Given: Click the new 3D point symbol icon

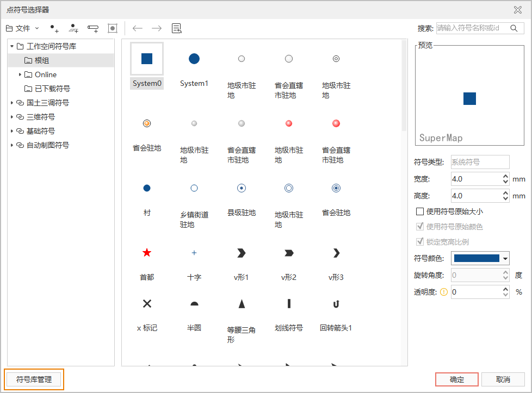Looking at the screenshot, I should click(73, 28).
